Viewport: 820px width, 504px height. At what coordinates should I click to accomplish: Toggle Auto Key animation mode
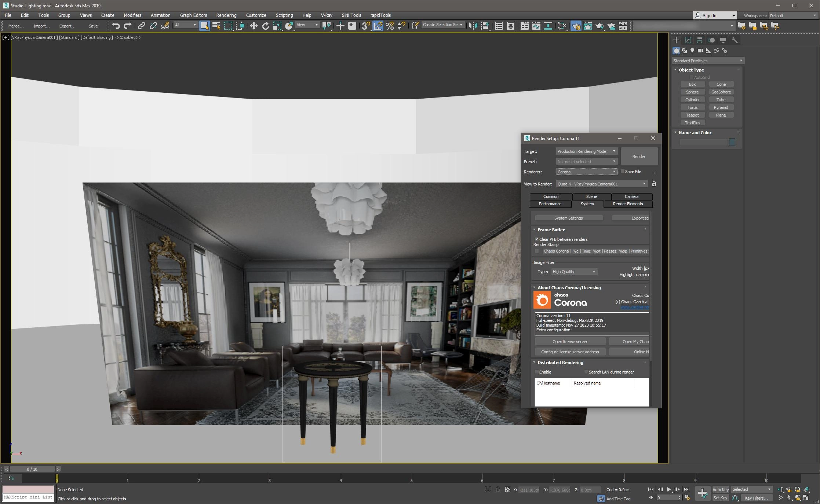point(720,489)
